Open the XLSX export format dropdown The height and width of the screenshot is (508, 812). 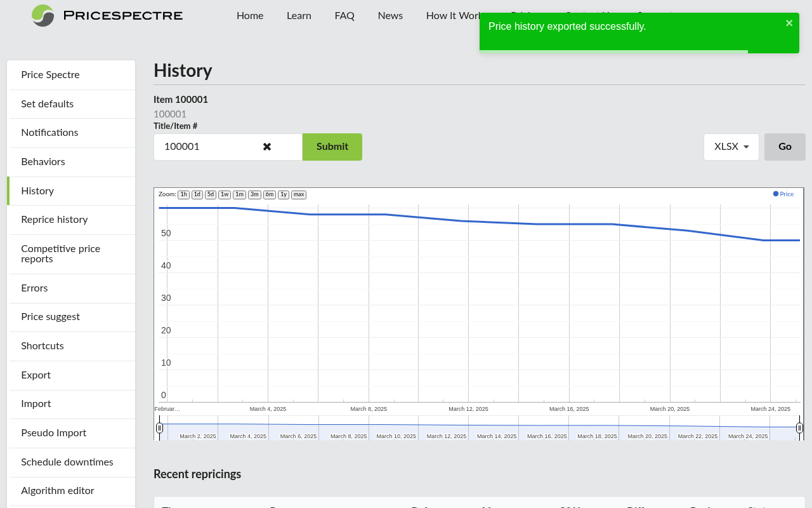click(x=731, y=147)
